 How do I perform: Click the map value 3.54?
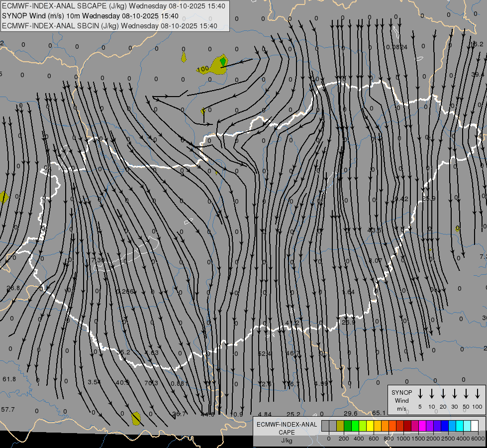click(x=94, y=382)
